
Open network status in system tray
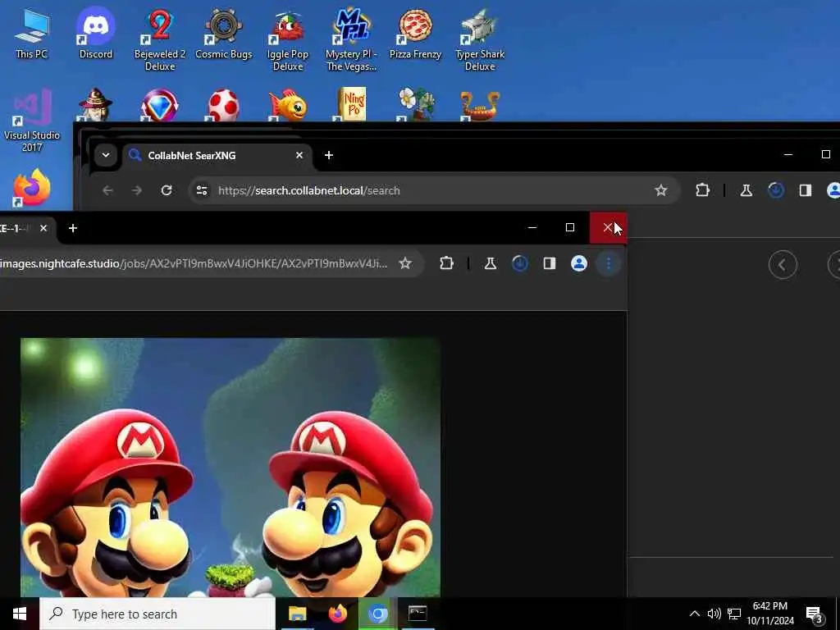tap(734, 614)
